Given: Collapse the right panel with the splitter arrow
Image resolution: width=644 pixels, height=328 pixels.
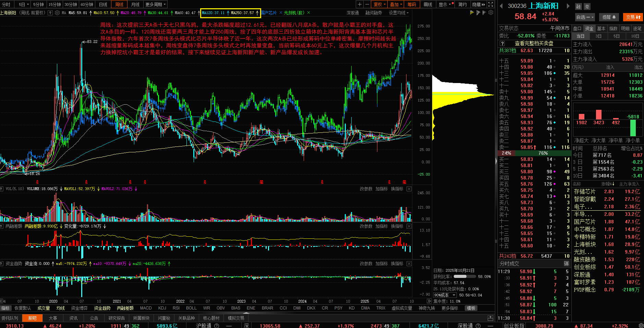Looking at the screenshot, I should pyautogui.click(x=496, y=161).
